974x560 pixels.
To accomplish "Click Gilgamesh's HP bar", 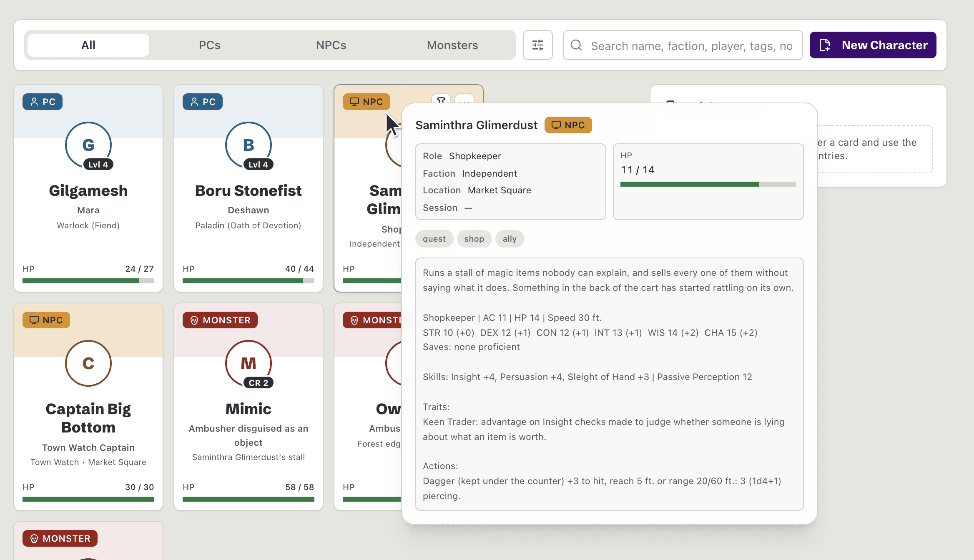I will coord(88,281).
